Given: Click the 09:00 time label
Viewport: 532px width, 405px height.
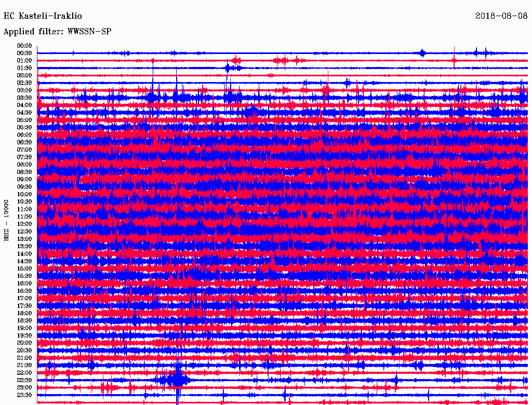Looking at the screenshot, I should (x=24, y=180).
